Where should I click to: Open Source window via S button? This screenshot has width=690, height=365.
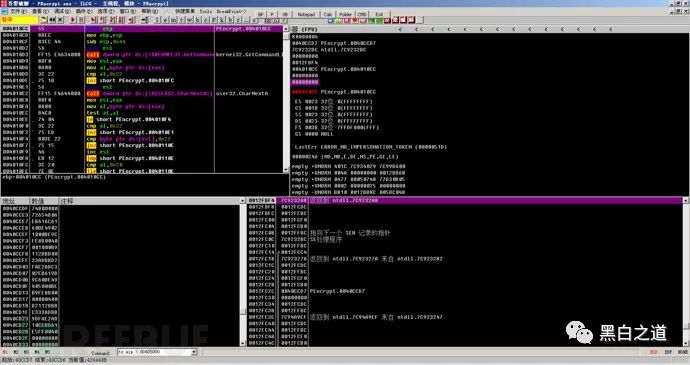point(255,20)
